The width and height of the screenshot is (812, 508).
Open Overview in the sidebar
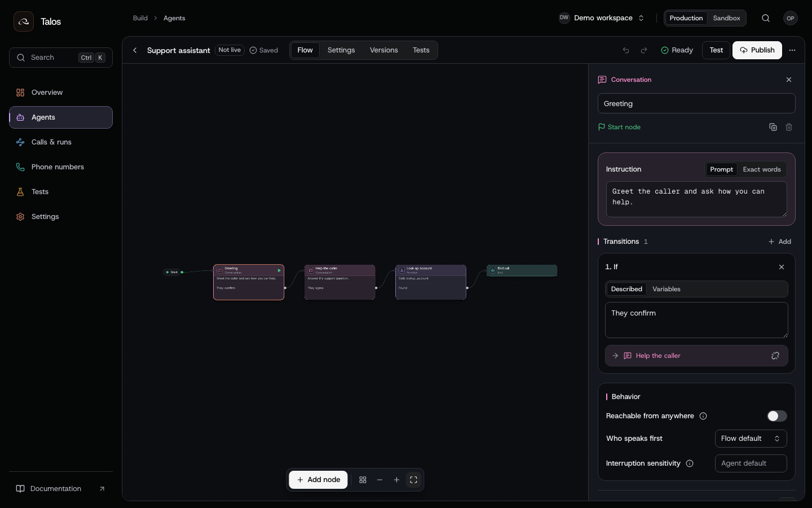click(x=61, y=93)
